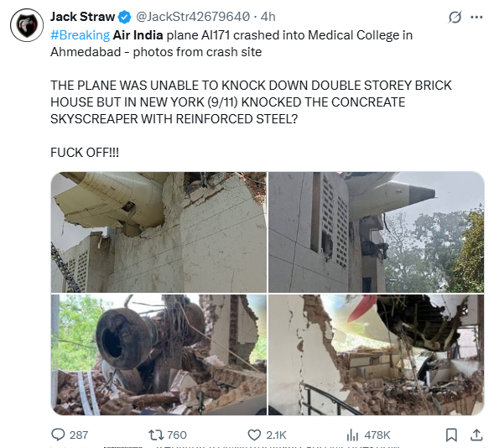
Task: Open Jack Straw's profile avatar
Action: click(x=27, y=25)
